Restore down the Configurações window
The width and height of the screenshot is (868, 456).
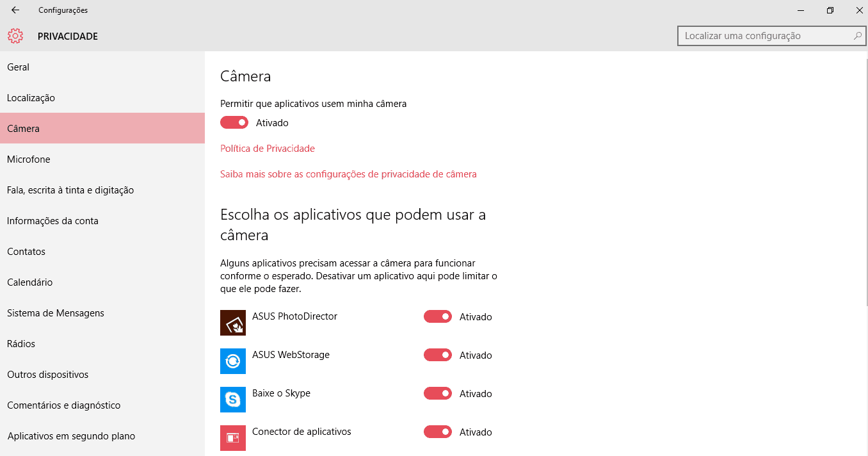coord(830,10)
